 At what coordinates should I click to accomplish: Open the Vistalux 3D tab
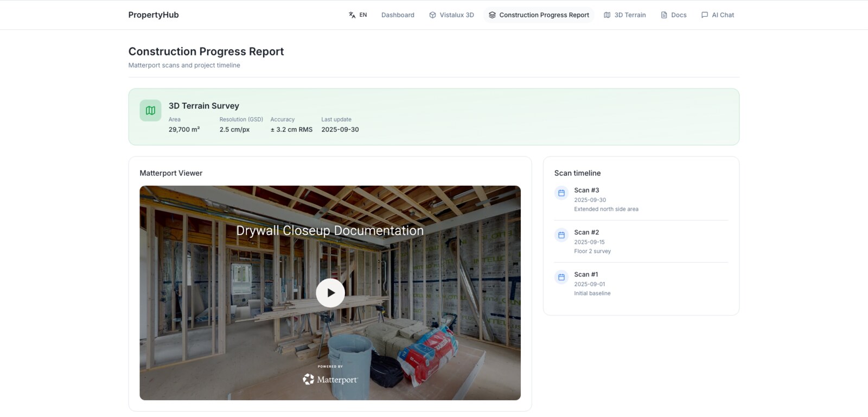(x=451, y=15)
